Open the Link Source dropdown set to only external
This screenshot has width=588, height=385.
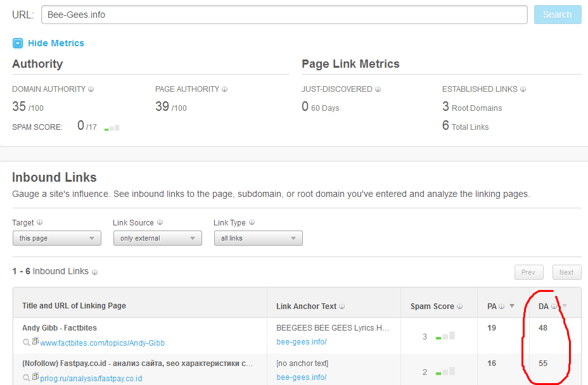coord(158,238)
